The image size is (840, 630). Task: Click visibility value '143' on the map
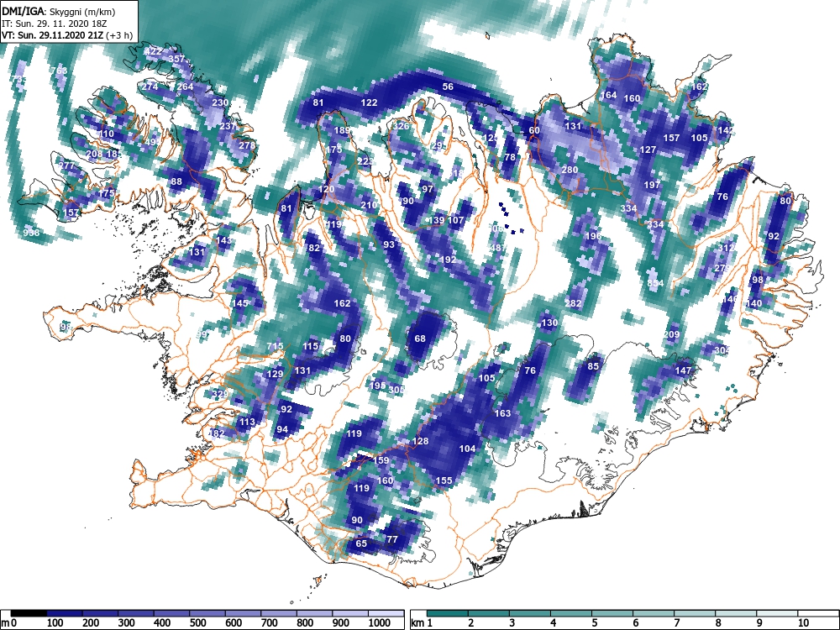pyautogui.click(x=224, y=240)
